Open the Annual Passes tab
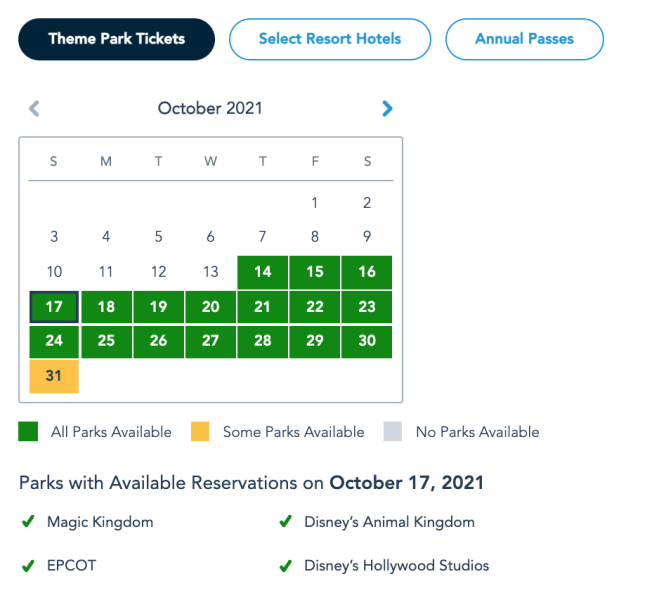This screenshot has width=666, height=600. tap(524, 39)
